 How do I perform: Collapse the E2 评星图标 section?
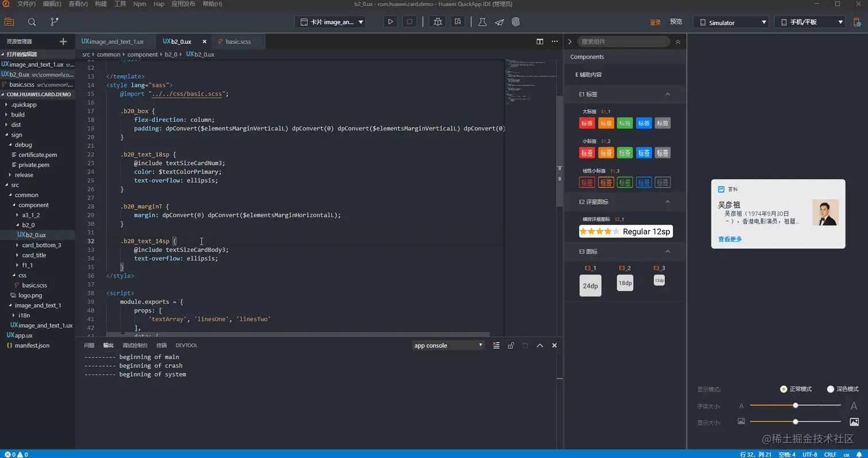[668, 202]
